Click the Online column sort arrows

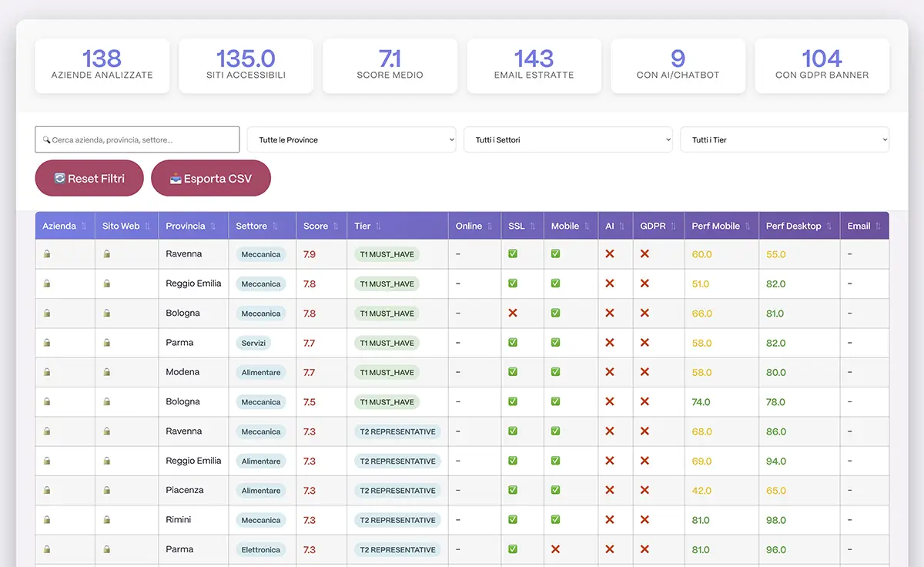coord(490,226)
